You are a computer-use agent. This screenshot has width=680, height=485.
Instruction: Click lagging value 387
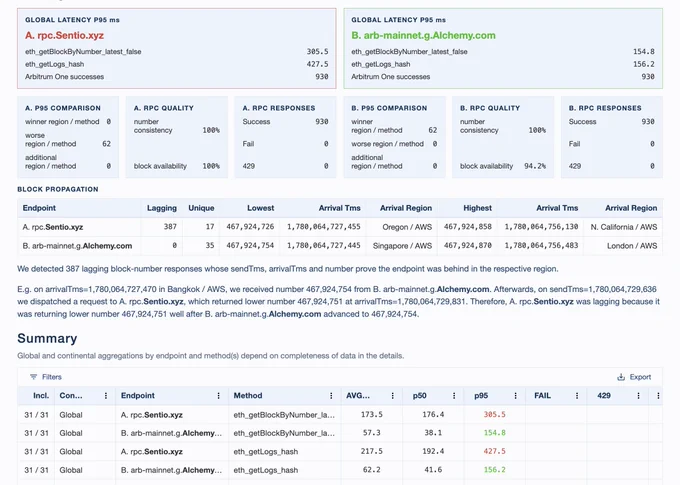tap(170, 227)
